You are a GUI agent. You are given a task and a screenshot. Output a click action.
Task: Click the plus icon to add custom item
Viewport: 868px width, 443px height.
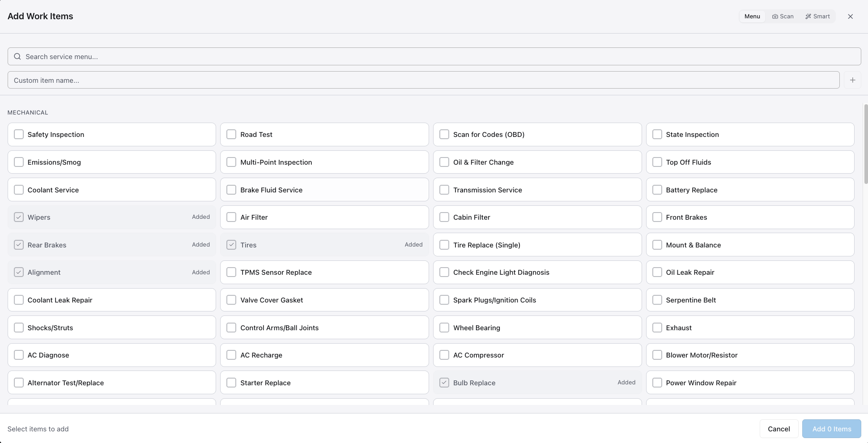tap(852, 80)
